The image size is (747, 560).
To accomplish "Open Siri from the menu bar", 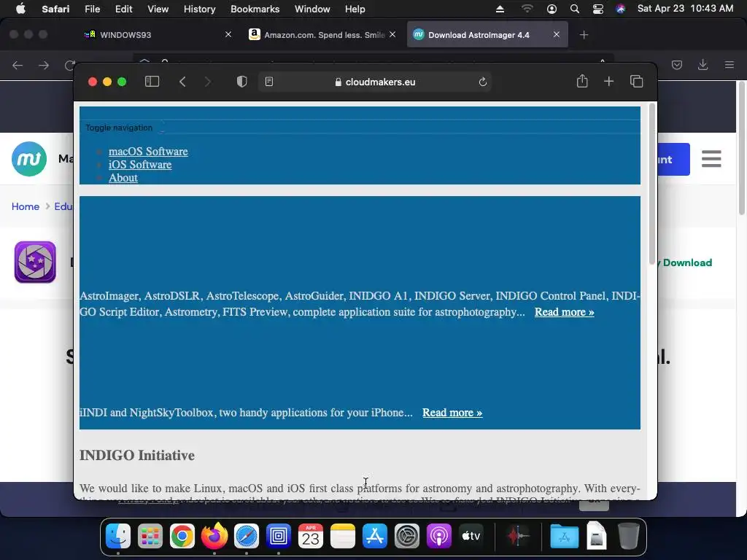I will [620, 9].
